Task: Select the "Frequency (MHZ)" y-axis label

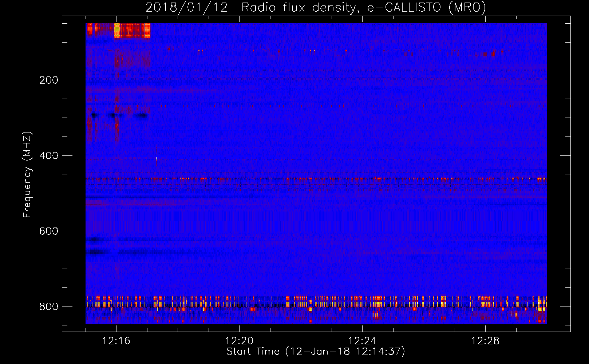Action: (27, 175)
